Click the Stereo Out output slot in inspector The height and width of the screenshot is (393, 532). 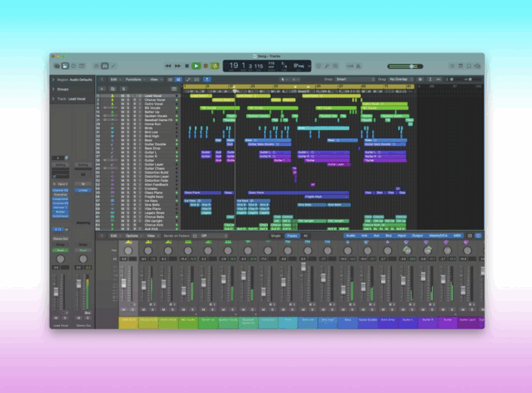60,239
